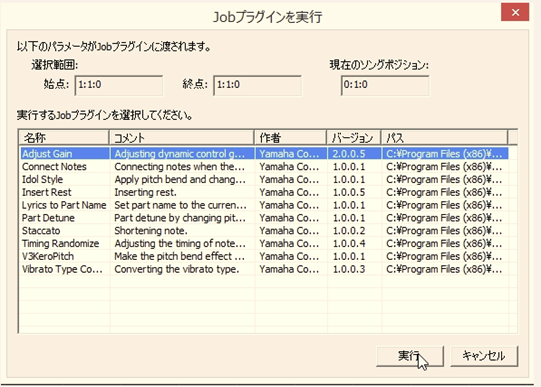
Task: Click the キャンセル button
Action: (x=484, y=356)
